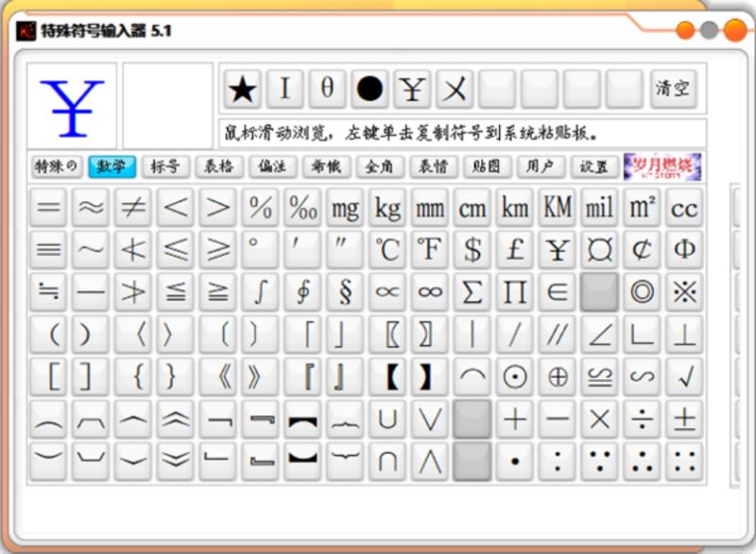Select the perpendicular symbol
This screenshot has height=554, width=756.
[x=684, y=334]
